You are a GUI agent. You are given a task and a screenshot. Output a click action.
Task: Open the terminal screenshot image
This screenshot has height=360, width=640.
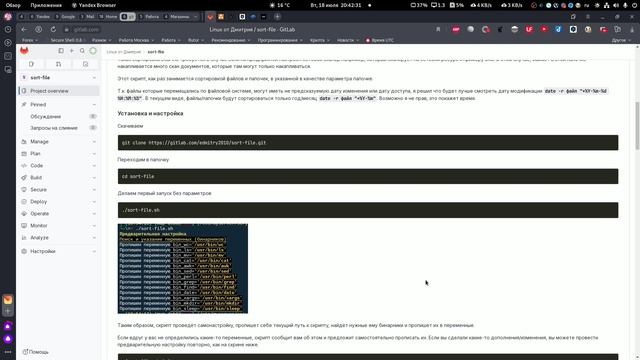click(x=182, y=269)
